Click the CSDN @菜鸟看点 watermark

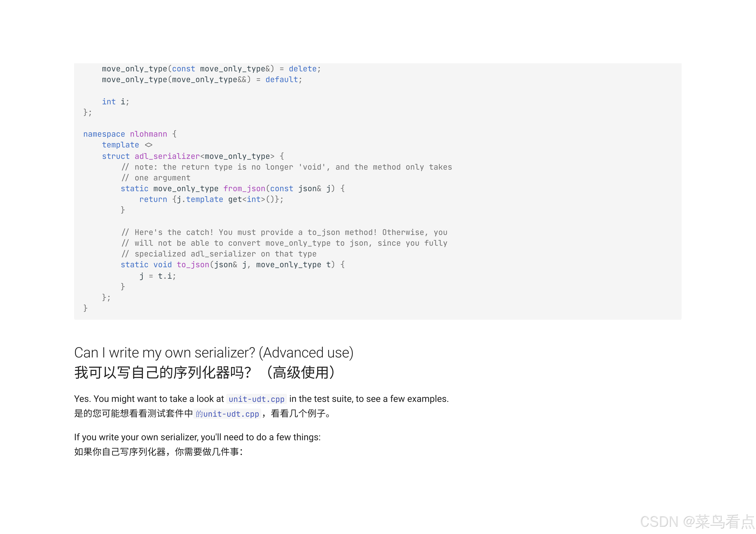point(697,522)
